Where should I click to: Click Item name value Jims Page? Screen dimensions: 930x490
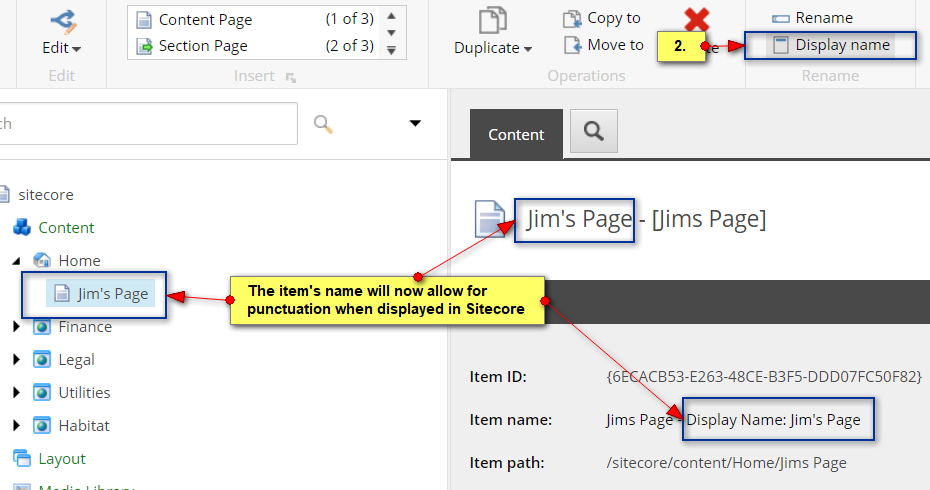(639, 420)
